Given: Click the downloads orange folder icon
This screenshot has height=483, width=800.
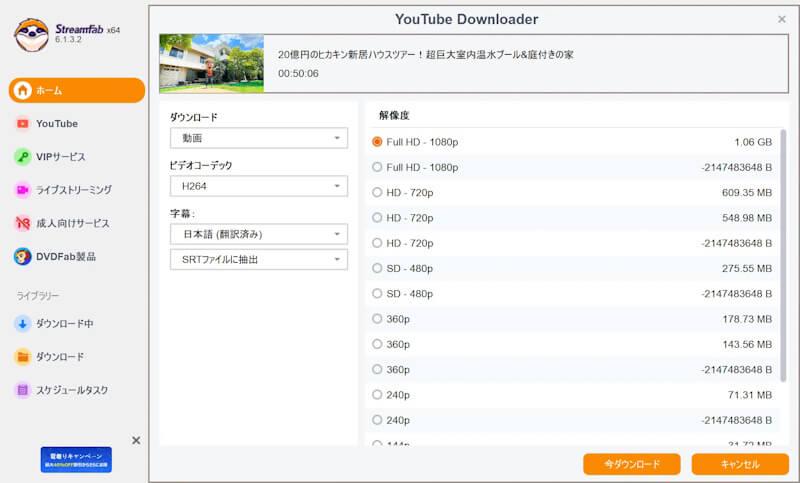Looking at the screenshot, I should pos(22,357).
